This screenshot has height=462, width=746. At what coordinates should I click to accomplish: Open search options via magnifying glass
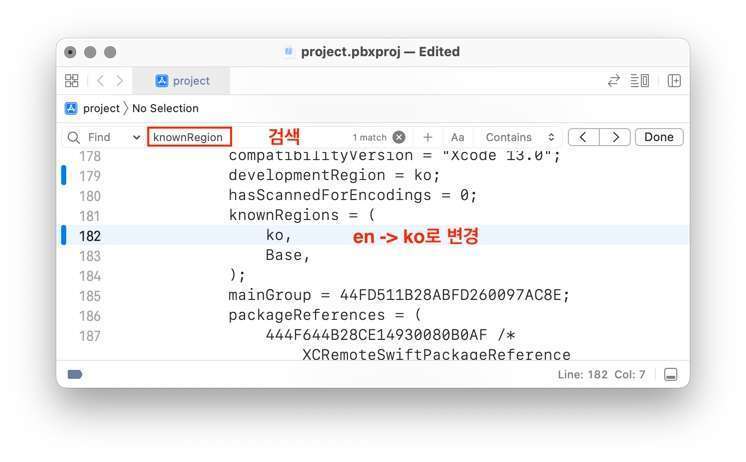click(74, 137)
